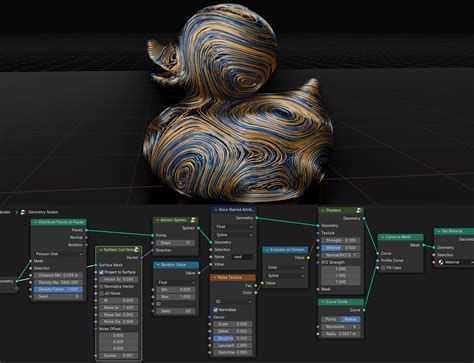This screenshot has height=363, width=474.
Task: Click the Midlevel slider in Displace
Action: click(x=341, y=248)
